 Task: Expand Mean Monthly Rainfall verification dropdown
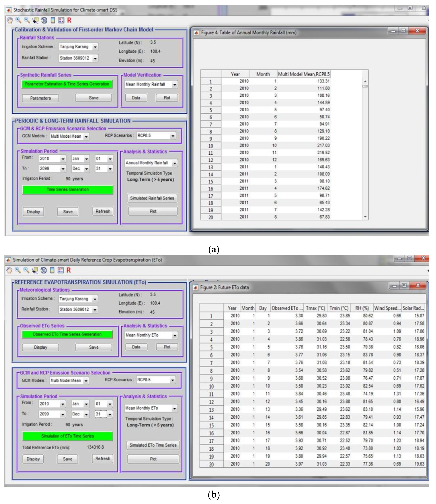click(x=175, y=85)
